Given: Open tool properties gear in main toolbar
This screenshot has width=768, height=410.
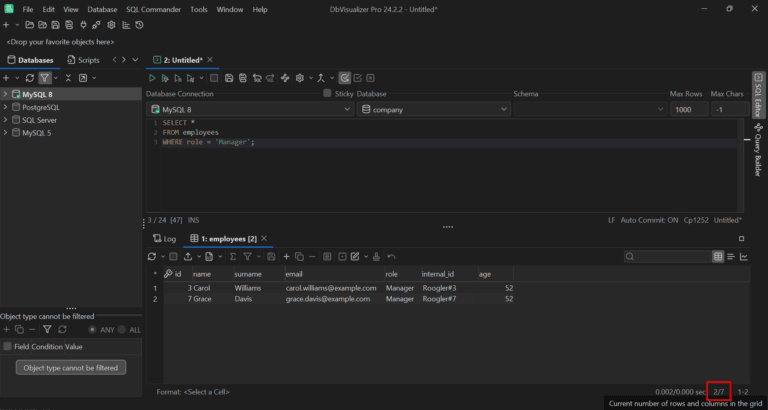Looking at the screenshot, I should (x=111, y=24).
